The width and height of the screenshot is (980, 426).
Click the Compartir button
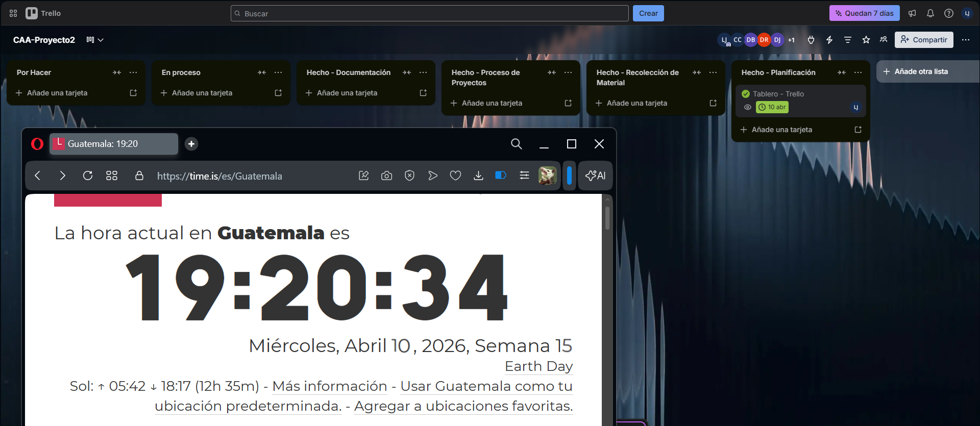(924, 40)
